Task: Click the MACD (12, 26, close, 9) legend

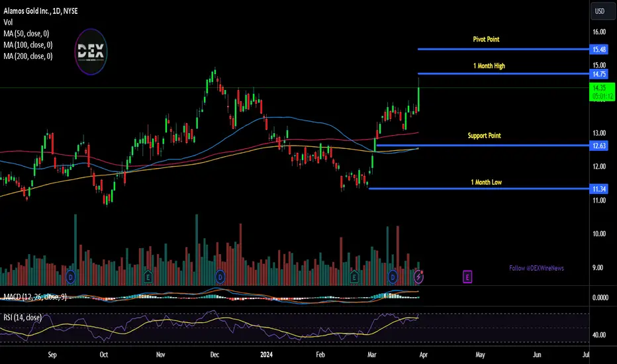Action: [x=35, y=296]
